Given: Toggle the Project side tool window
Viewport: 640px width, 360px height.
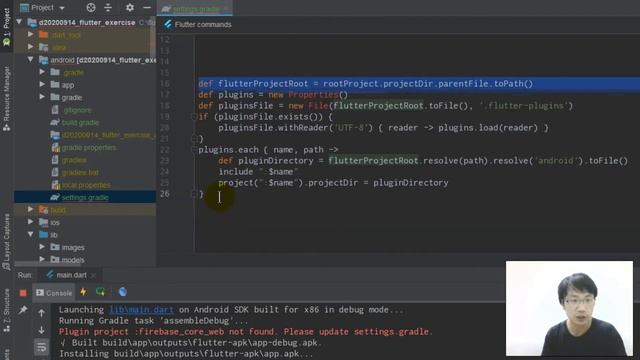Looking at the screenshot, I should point(7,27).
